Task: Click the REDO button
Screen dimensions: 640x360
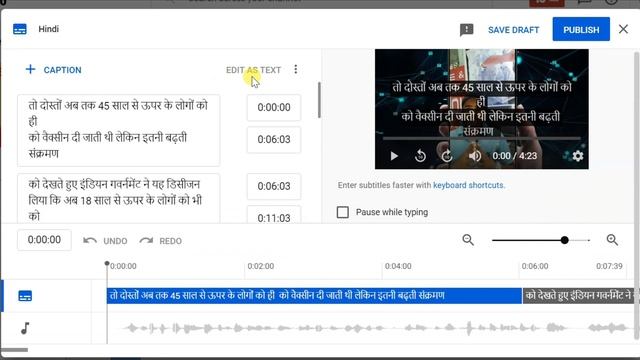Action: click(x=160, y=241)
